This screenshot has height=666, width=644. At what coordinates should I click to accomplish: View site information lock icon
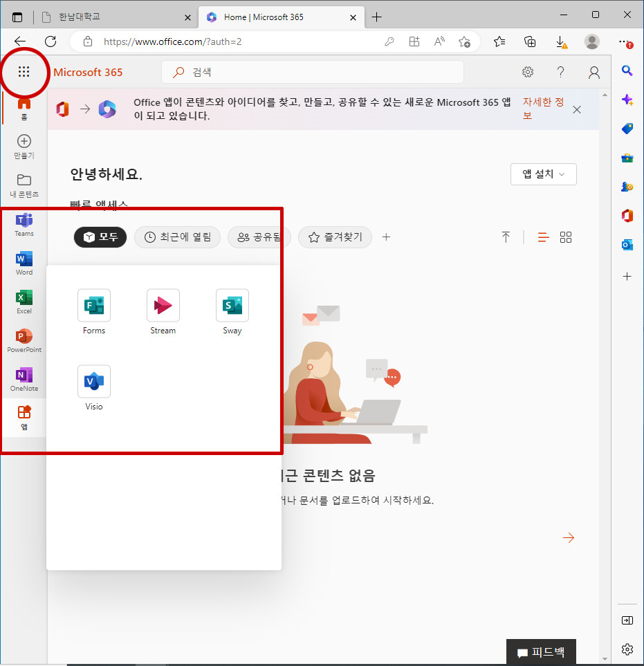click(x=88, y=41)
